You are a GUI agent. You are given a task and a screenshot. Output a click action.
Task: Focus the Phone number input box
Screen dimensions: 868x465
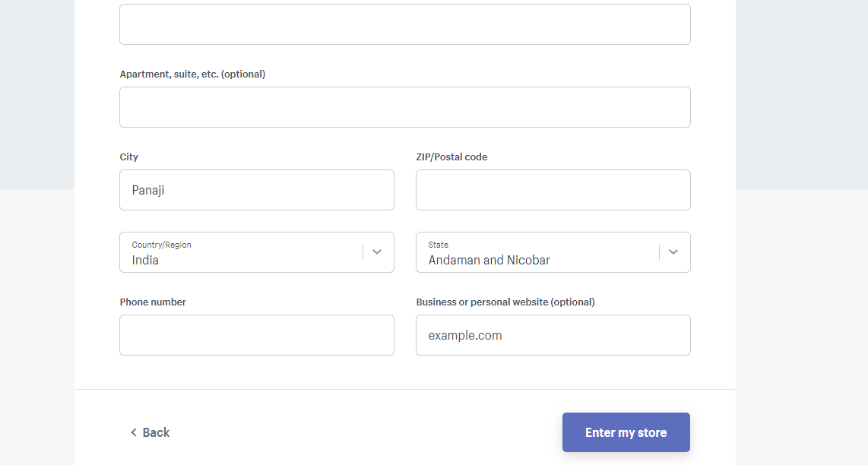(x=257, y=336)
